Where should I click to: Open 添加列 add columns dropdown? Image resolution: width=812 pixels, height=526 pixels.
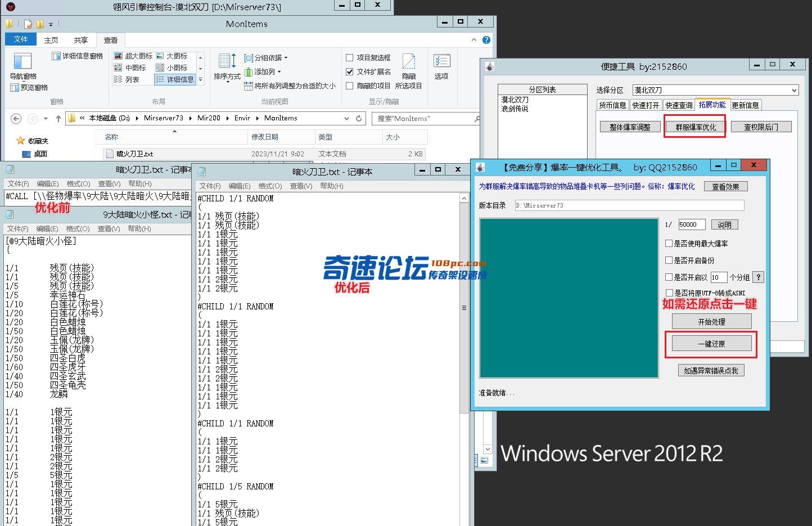pos(263,71)
